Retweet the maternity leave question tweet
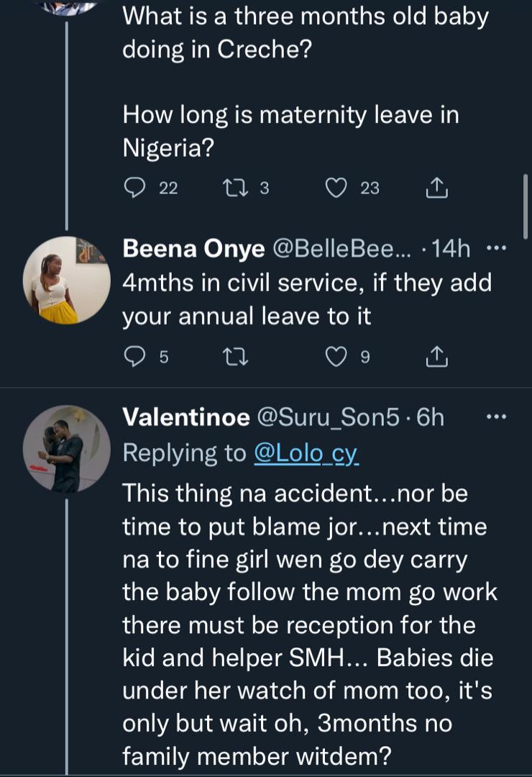This screenshot has height=777, width=532. coord(234,188)
